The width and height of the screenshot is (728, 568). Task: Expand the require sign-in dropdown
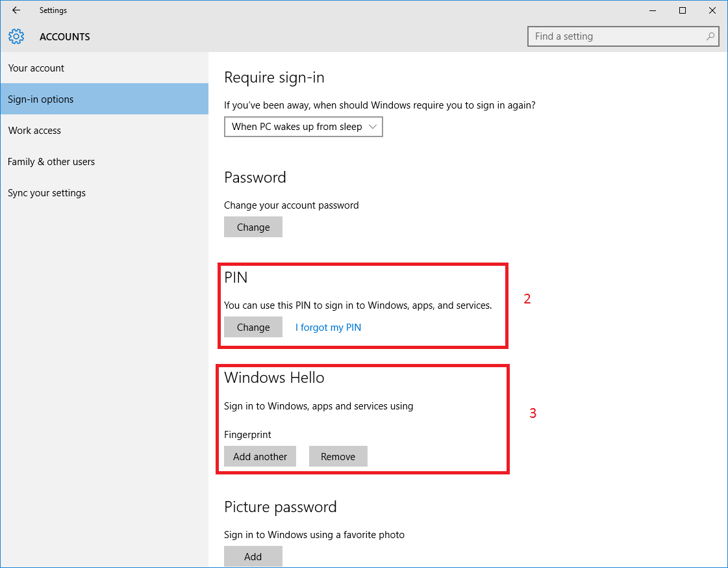[303, 127]
